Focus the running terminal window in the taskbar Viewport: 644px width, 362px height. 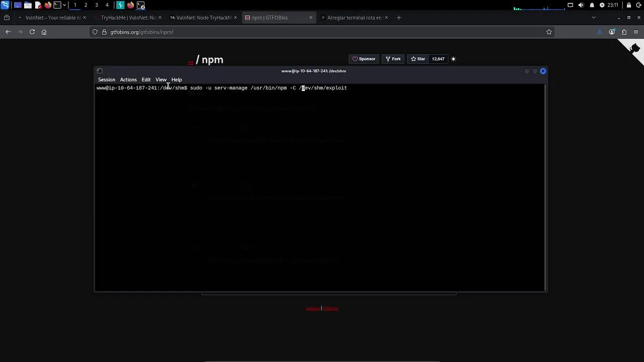pyautogui.click(x=141, y=5)
